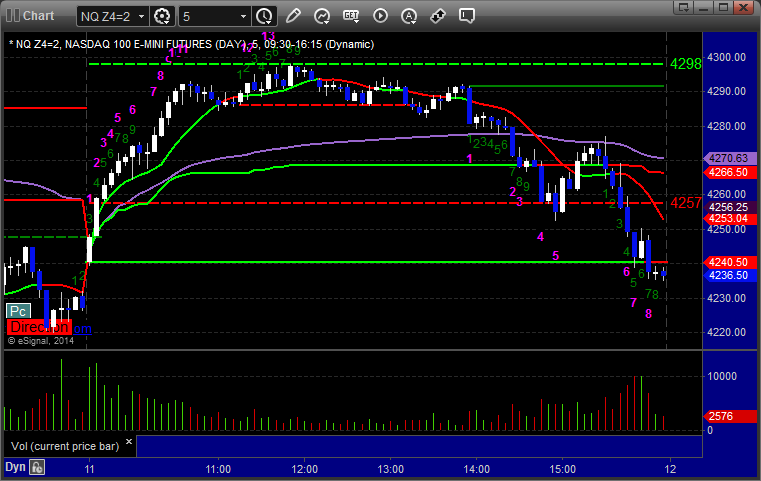Toggle the time scale lock icon
Image resolution: width=761 pixels, height=481 pixels.
coord(37,467)
